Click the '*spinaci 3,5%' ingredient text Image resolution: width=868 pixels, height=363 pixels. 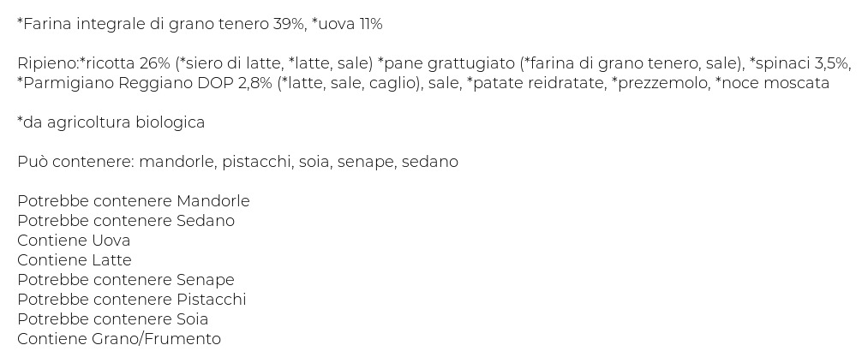coord(799,64)
